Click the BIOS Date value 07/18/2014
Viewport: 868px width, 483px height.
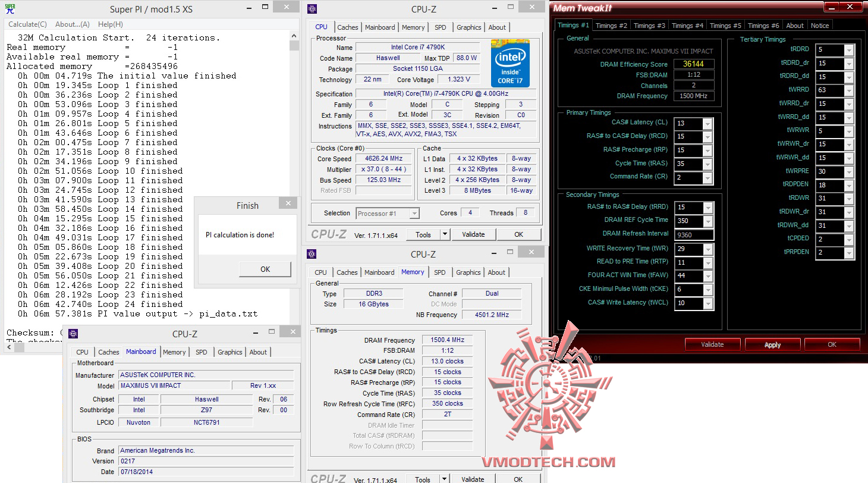pyautogui.click(x=206, y=472)
